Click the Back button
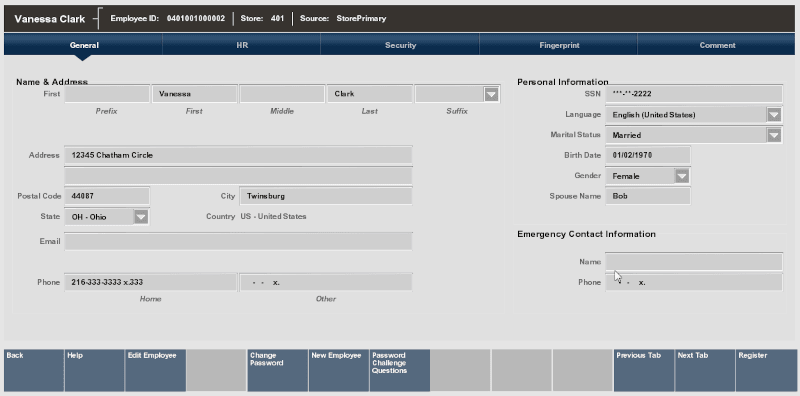800x396 pixels. tap(34, 370)
